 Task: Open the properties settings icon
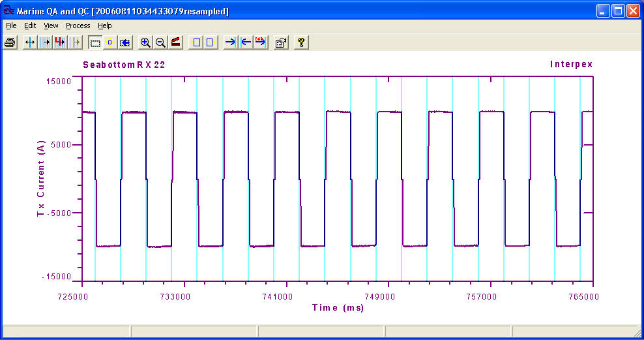pos(281,42)
